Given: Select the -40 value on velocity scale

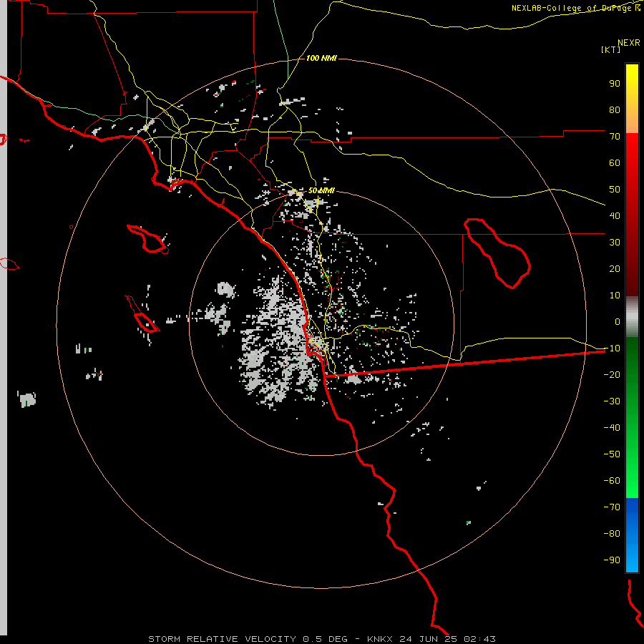Looking at the screenshot, I should pos(612,428).
